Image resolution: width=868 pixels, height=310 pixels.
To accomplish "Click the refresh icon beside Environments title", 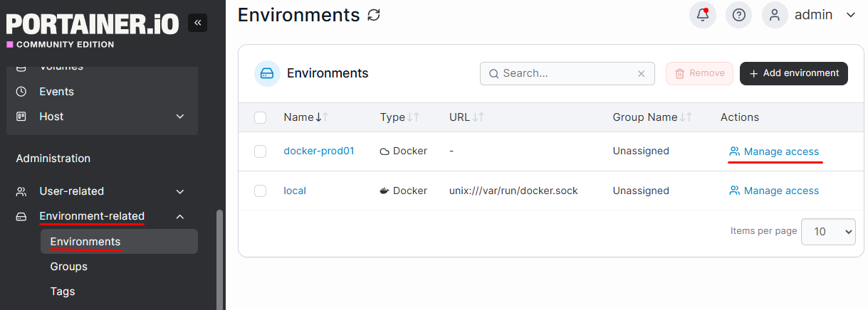I will click(x=374, y=15).
